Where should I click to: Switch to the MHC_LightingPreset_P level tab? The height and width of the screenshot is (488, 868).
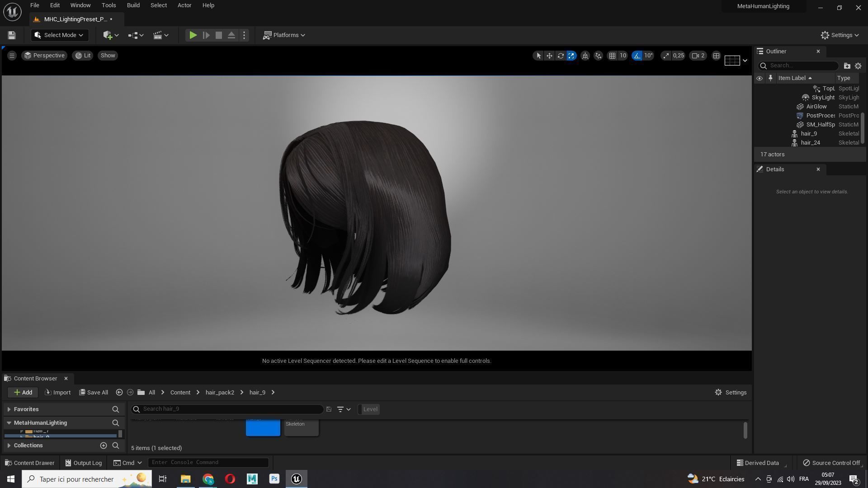pyautogui.click(x=75, y=19)
